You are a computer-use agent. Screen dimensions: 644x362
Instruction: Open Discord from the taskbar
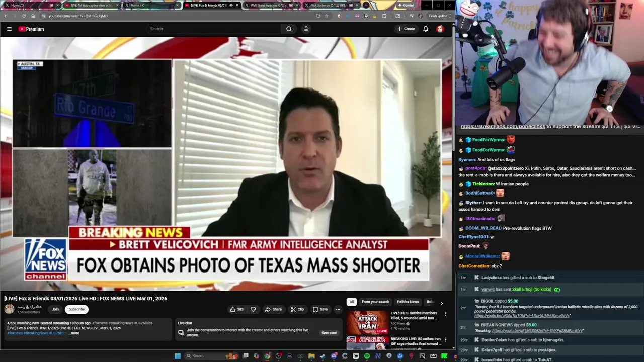tap(334, 356)
